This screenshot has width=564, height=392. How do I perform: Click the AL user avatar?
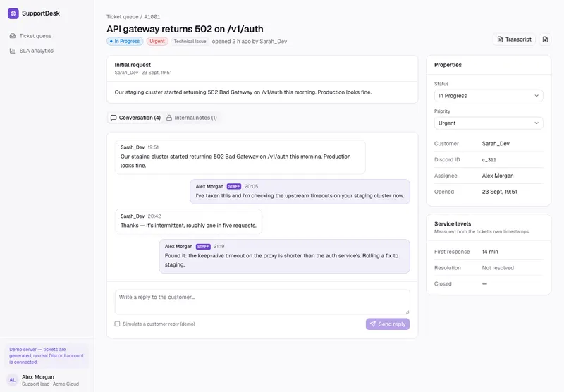coord(13,380)
